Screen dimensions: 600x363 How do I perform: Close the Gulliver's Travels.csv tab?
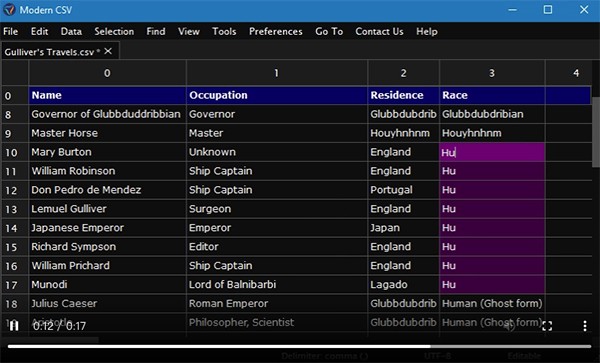pyautogui.click(x=108, y=51)
